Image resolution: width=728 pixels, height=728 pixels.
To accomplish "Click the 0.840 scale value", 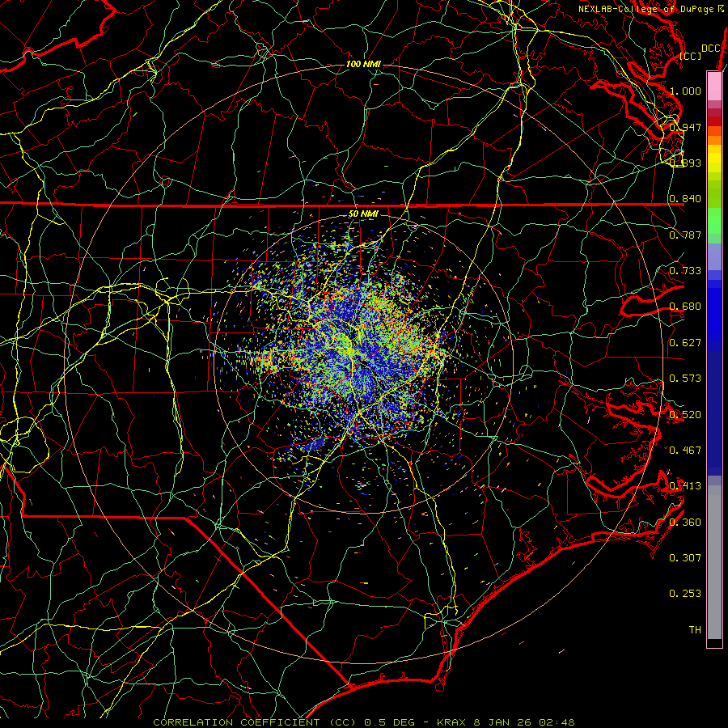I will (685, 199).
